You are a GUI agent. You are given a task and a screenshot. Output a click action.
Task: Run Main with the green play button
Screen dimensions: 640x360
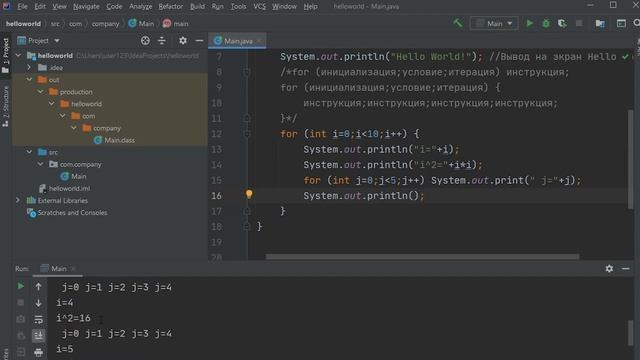529,24
